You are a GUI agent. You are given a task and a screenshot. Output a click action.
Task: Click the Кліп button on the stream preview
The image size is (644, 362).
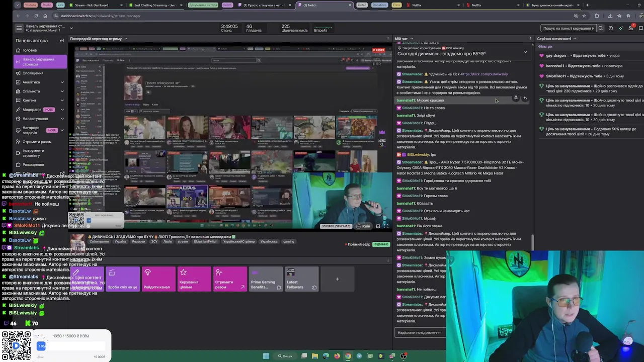pyautogui.click(x=364, y=226)
